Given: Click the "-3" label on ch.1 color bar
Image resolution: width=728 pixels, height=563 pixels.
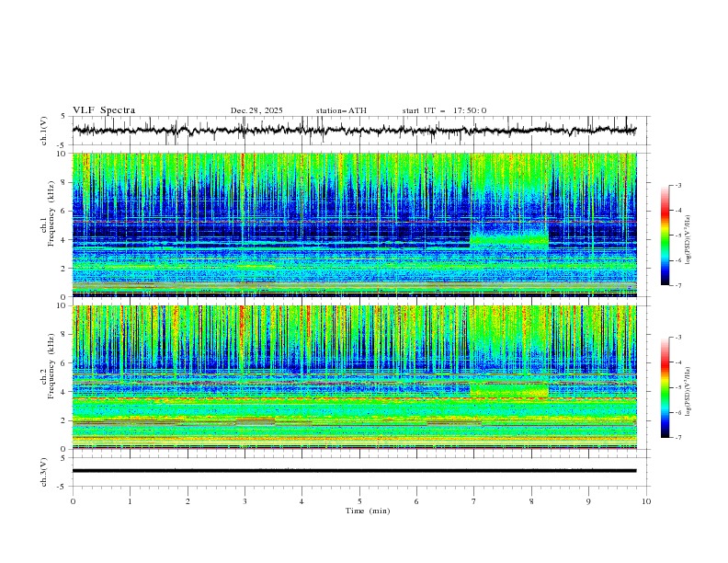Looking at the screenshot, I should click(x=677, y=185).
